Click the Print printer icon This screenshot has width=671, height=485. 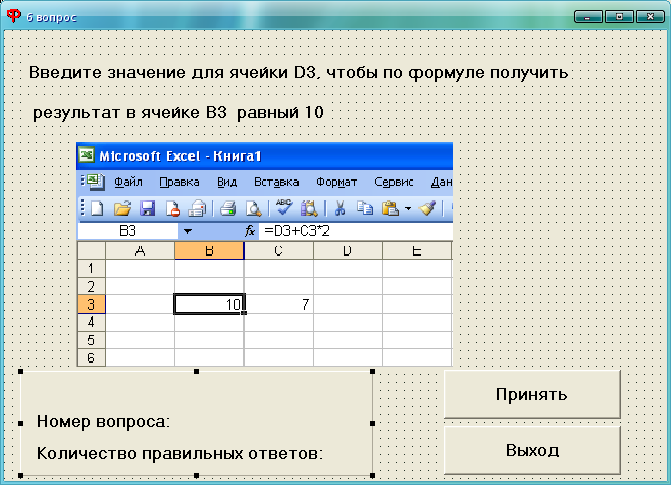228,208
